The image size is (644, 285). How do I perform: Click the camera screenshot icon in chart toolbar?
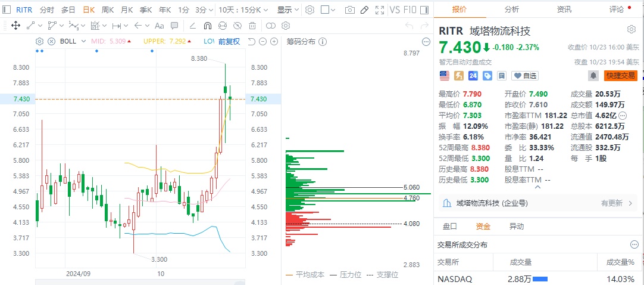350,10
